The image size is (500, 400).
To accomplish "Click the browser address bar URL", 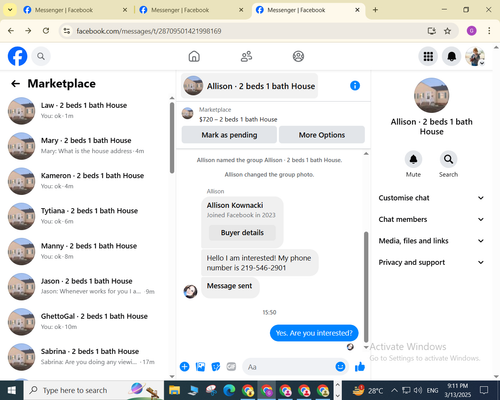I will pyautogui.click(x=149, y=31).
